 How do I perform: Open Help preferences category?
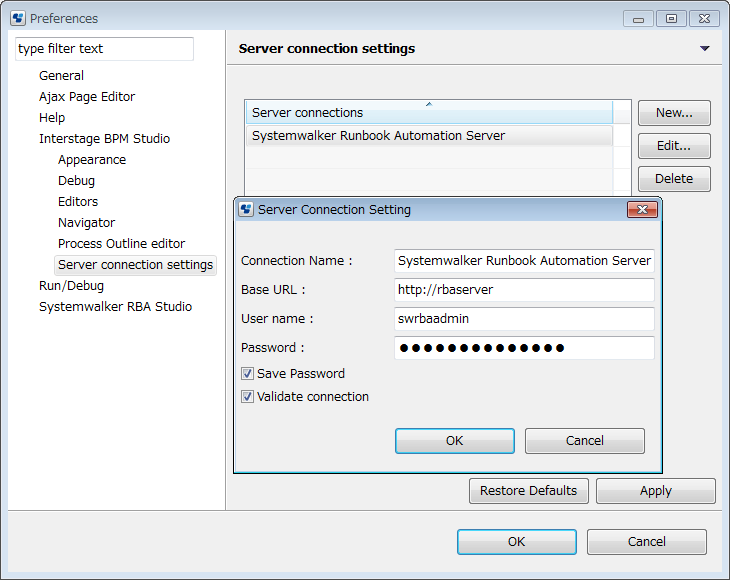52,117
